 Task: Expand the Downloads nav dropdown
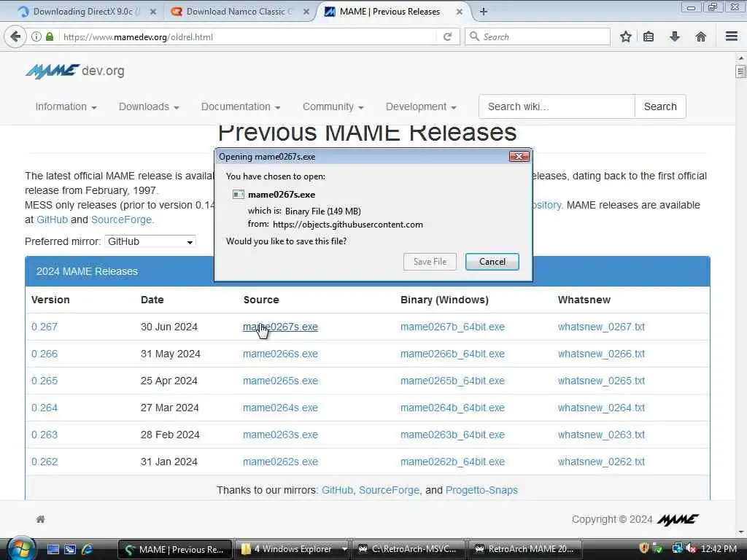pos(149,106)
